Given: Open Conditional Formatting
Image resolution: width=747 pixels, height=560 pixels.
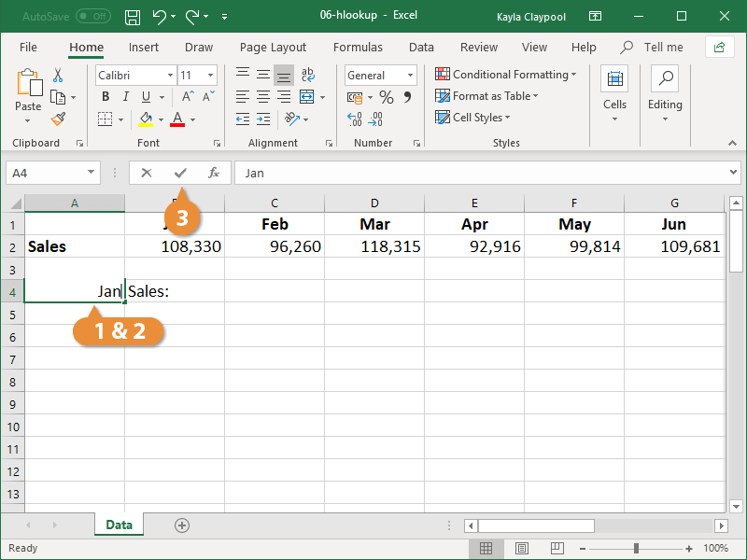Looking at the screenshot, I should (505, 74).
